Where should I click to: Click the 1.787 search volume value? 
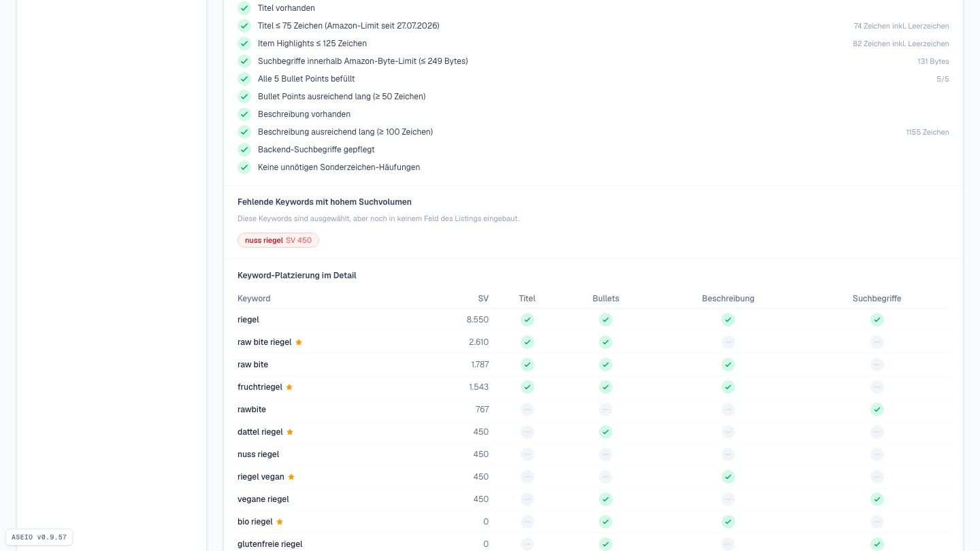coord(480,365)
